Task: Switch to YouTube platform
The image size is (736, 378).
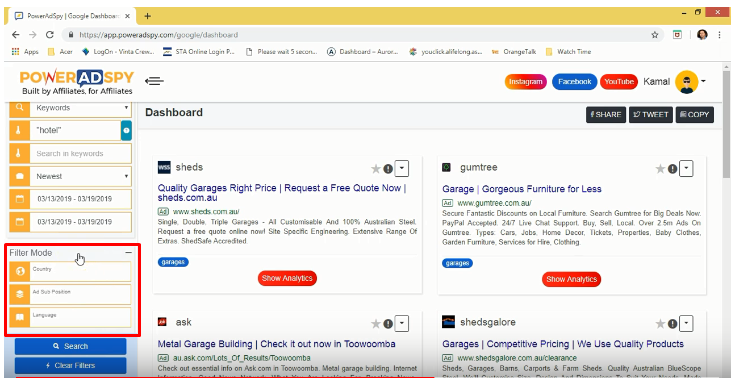Action: tap(619, 82)
